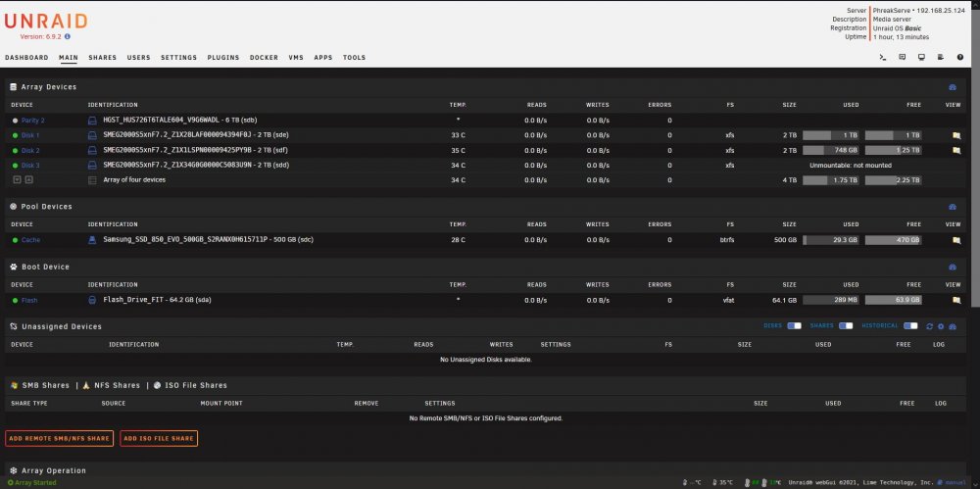The width and height of the screenshot is (980, 489).
Task: Open the Flash device link
Action: click(29, 301)
